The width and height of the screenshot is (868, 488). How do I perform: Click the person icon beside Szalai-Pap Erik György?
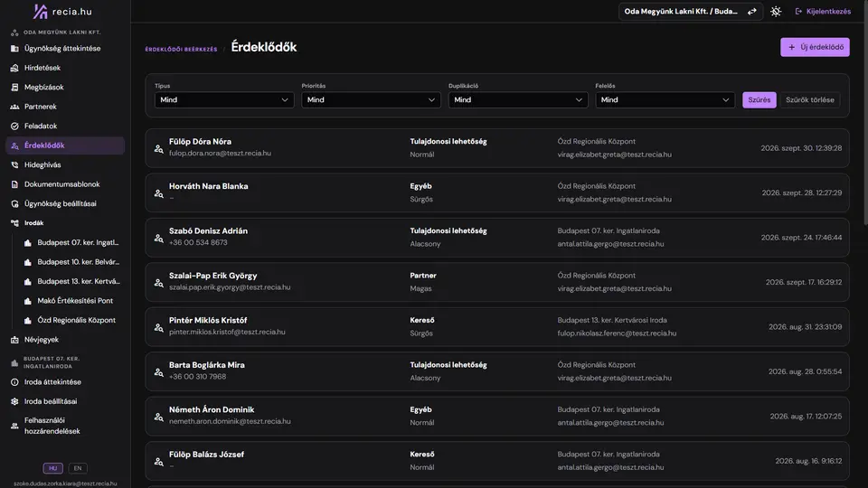pos(159,283)
